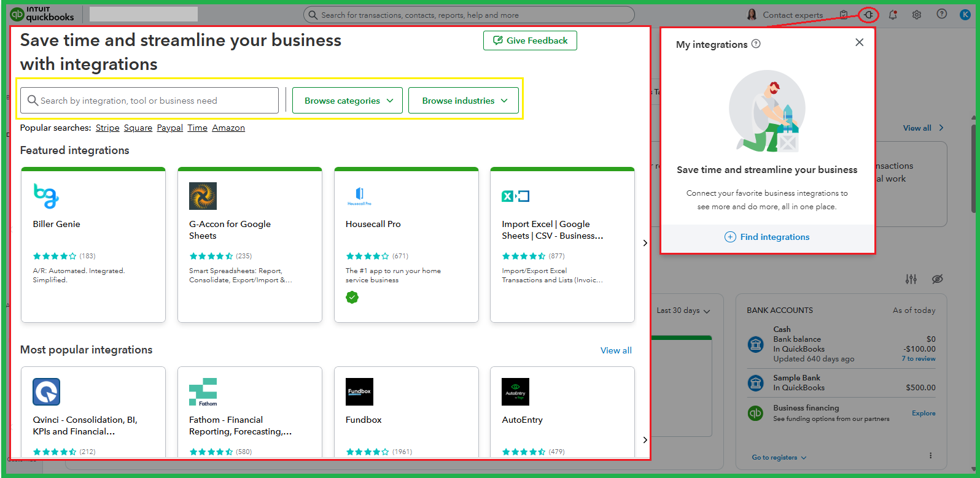Open the Last 30 days dropdown
Screen dimensions: 980x478
683,310
